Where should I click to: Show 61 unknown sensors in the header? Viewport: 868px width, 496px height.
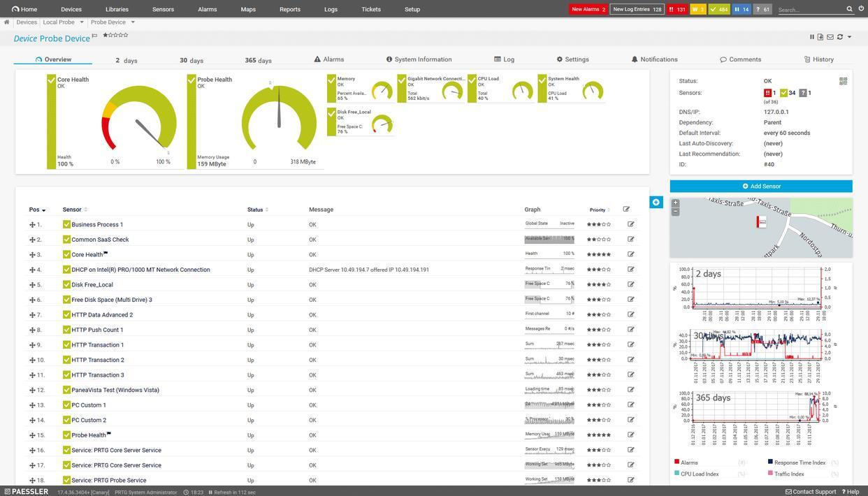[x=762, y=9]
